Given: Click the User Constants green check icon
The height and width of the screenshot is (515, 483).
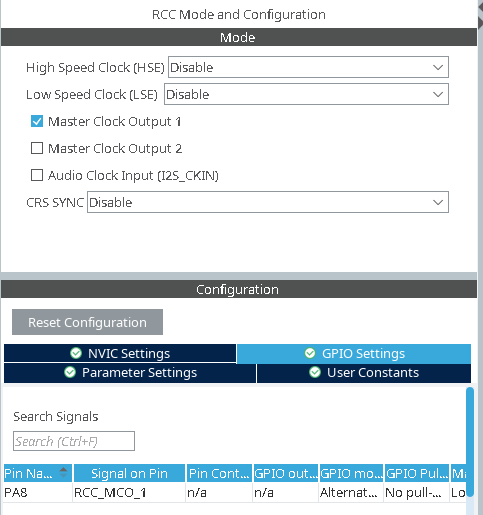Looking at the screenshot, I should coord(315,372).
